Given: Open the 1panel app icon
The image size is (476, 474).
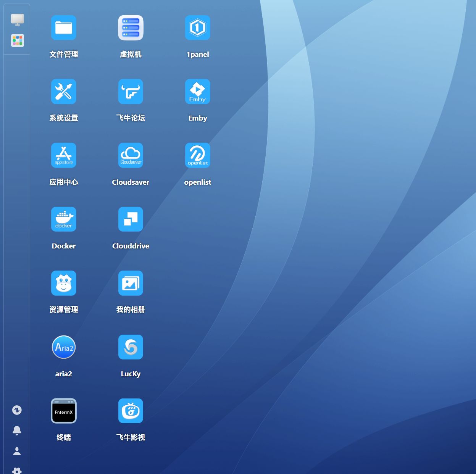Looking at the screenshot, I should pos(198,27).
